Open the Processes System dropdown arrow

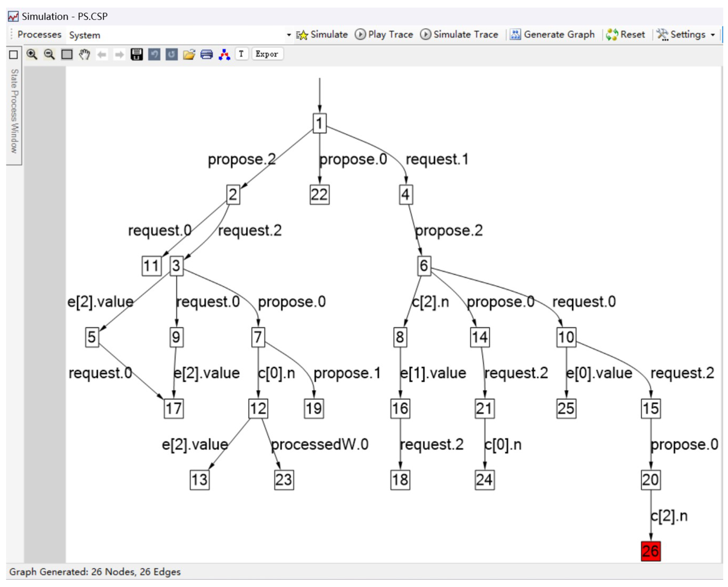(x=289, y=35)
